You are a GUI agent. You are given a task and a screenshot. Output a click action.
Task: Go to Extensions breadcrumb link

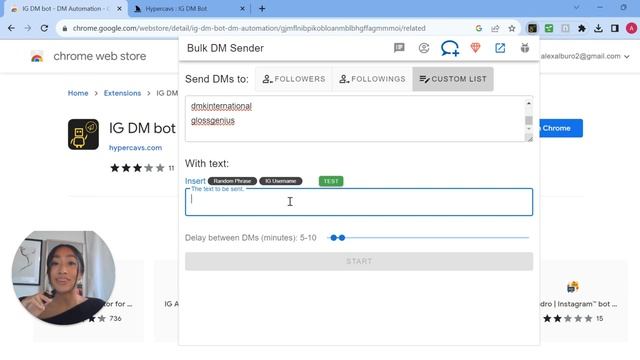(x=122, y=93)
